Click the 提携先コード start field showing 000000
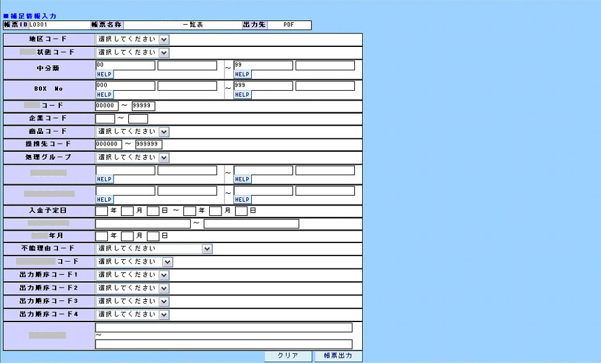This screenshot has height=364, width=601. [109, 144]
